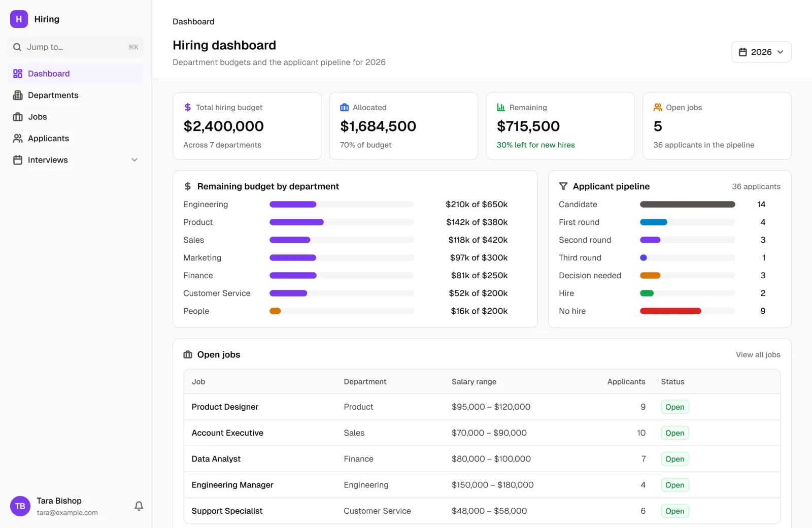Click the Support Specialist job row
Image resolution: width=812 pixels, height=528 pixels.
[x=482, y=511]
